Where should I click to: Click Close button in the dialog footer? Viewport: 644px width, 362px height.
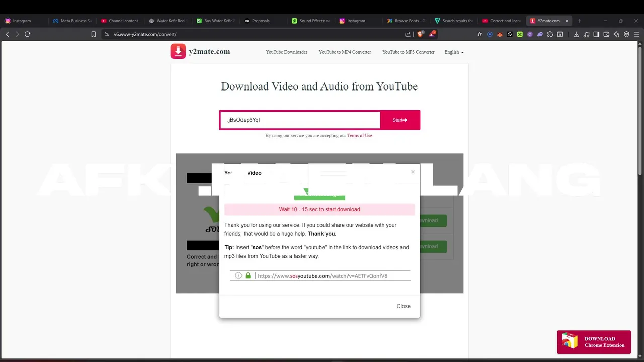pos(404,306)
